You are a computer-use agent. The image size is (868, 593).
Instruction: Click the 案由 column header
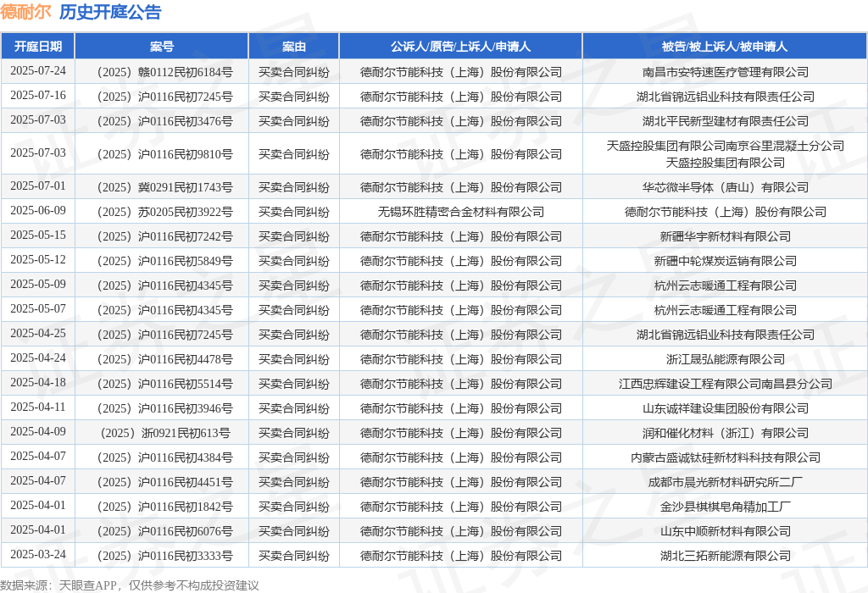point(294,47)
